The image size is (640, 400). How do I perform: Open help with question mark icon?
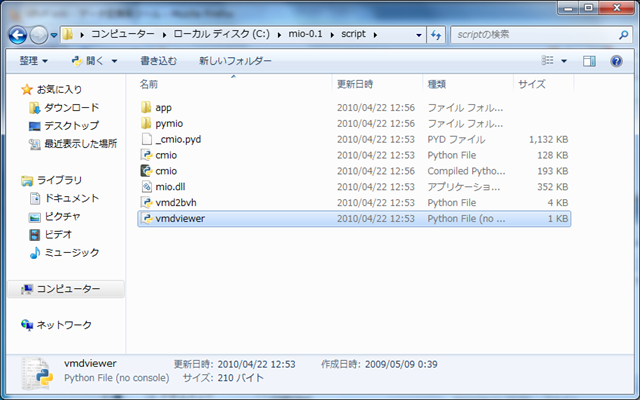(616, 61)
